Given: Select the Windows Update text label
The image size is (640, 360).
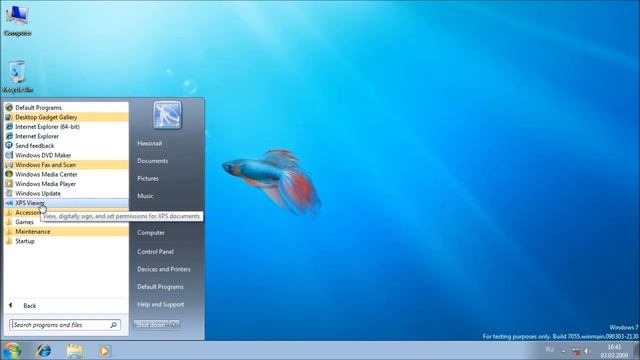Looking at the screenshot, I should 38,193.
